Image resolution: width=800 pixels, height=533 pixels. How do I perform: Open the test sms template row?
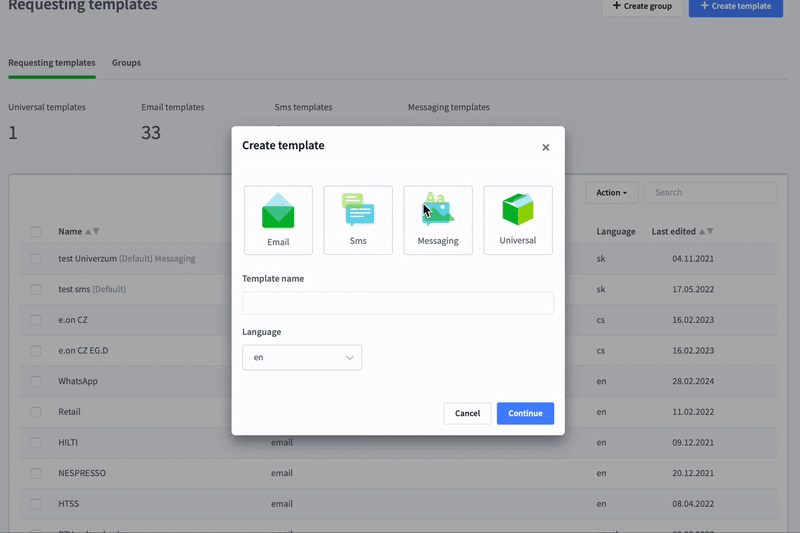pos(92,289)
